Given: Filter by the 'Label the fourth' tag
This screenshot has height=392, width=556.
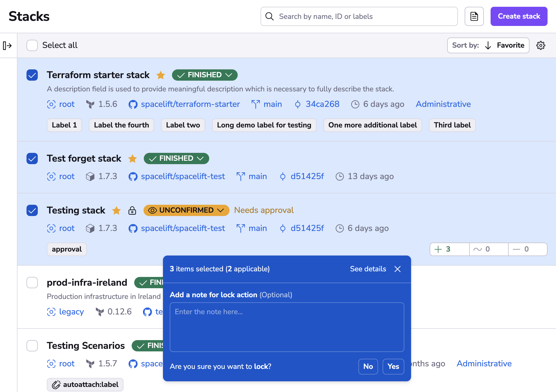Looking at the screenshot, I should 121,125.
